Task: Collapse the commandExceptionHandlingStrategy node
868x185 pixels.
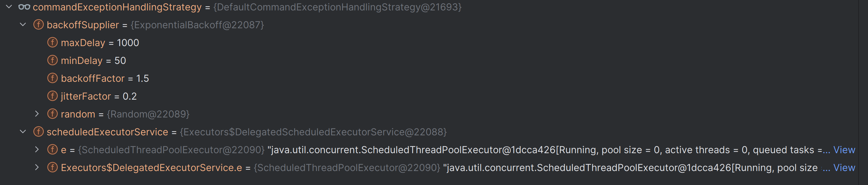Action: (9, 7)
